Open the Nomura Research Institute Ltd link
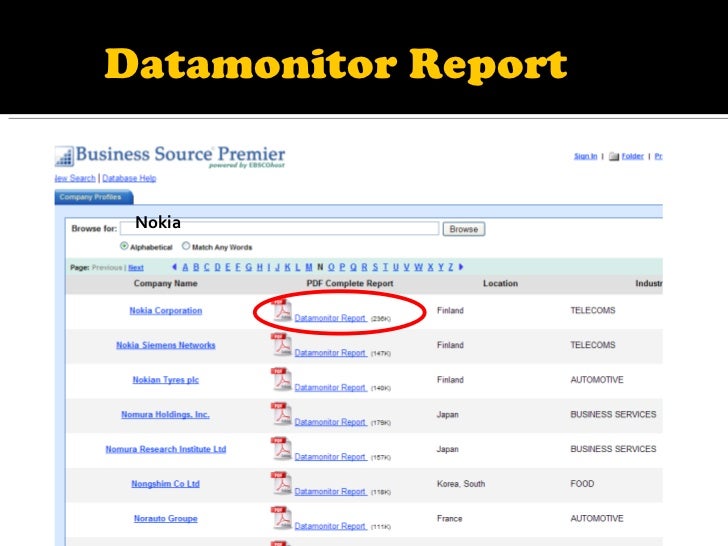 (166, 449)
